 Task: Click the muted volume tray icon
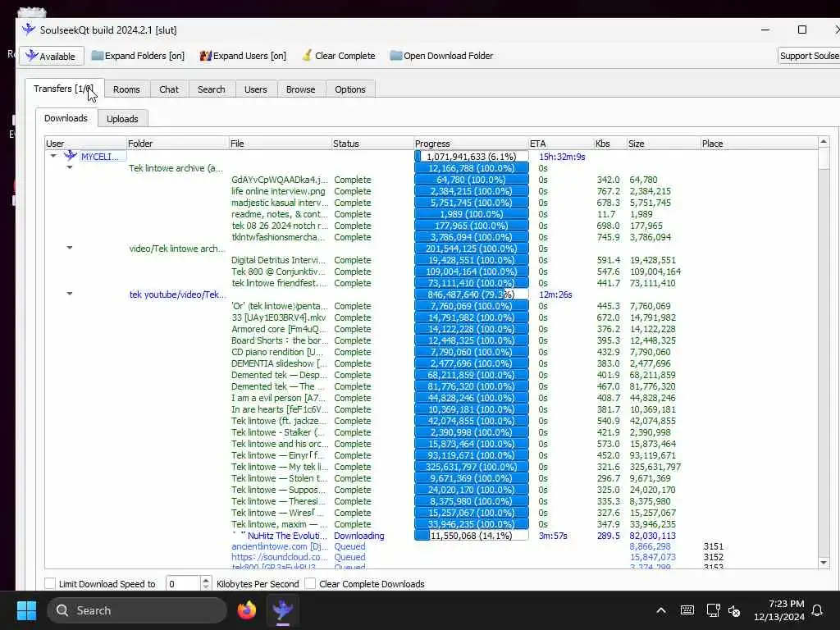(734, 610)
